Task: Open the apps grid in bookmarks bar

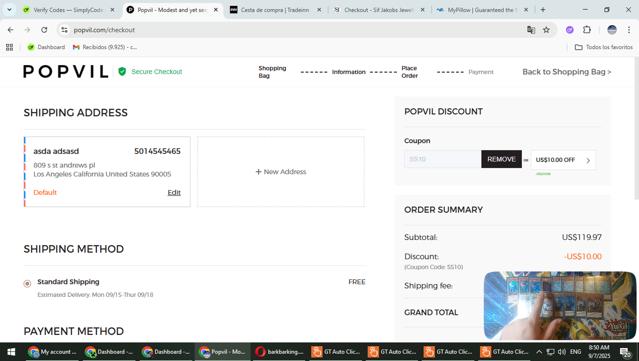Action: tap(9, 47)
